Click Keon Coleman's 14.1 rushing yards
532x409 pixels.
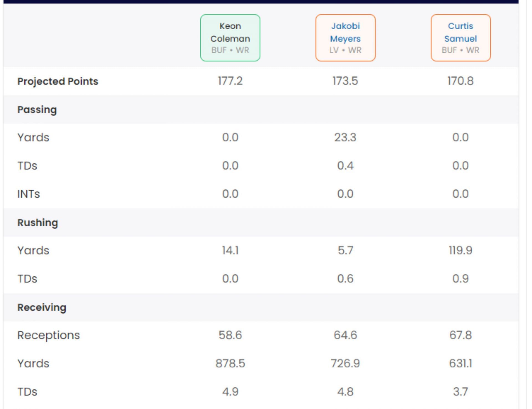coord(230,250)
